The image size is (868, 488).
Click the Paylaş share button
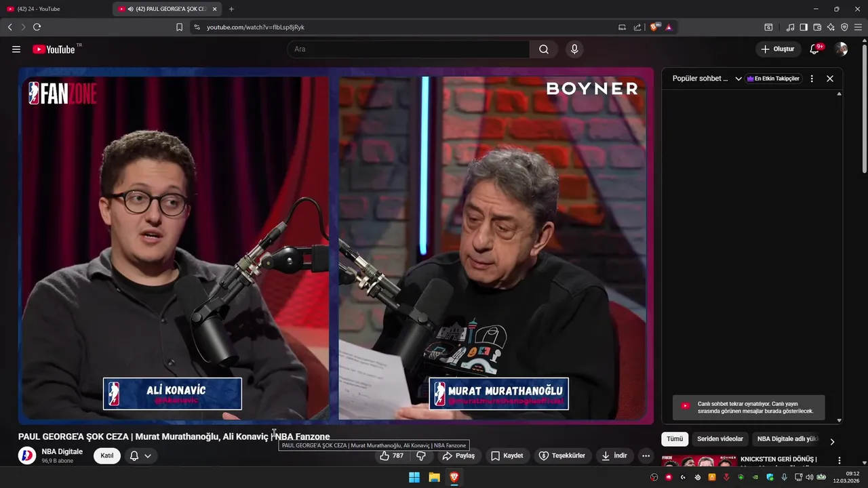[x=458, y=455]
